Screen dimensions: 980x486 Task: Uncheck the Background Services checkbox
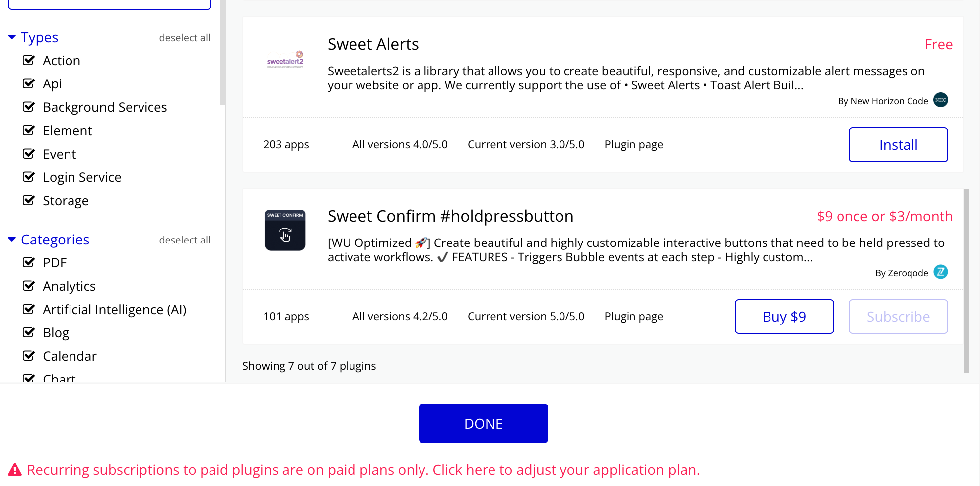29,107
